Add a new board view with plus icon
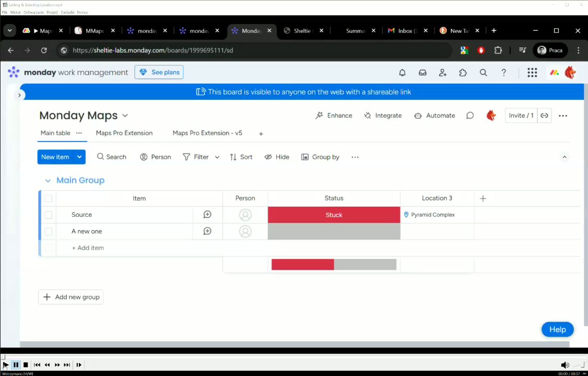 (261, 134)
